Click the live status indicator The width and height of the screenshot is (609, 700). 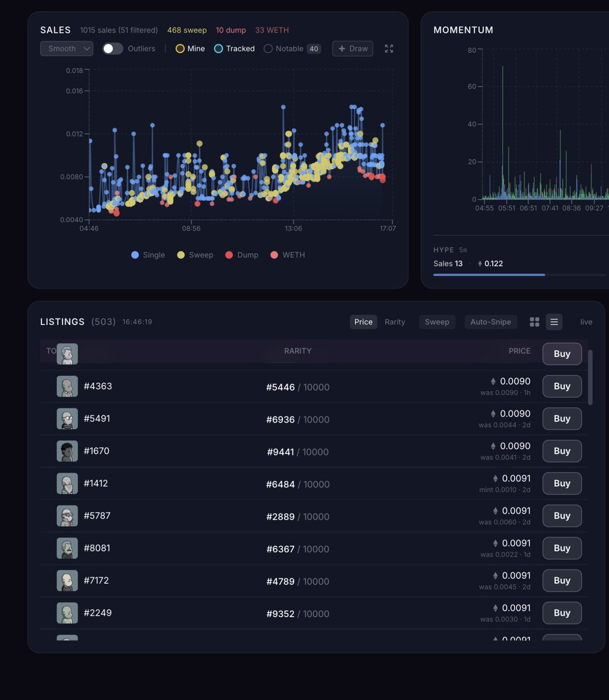586,321
